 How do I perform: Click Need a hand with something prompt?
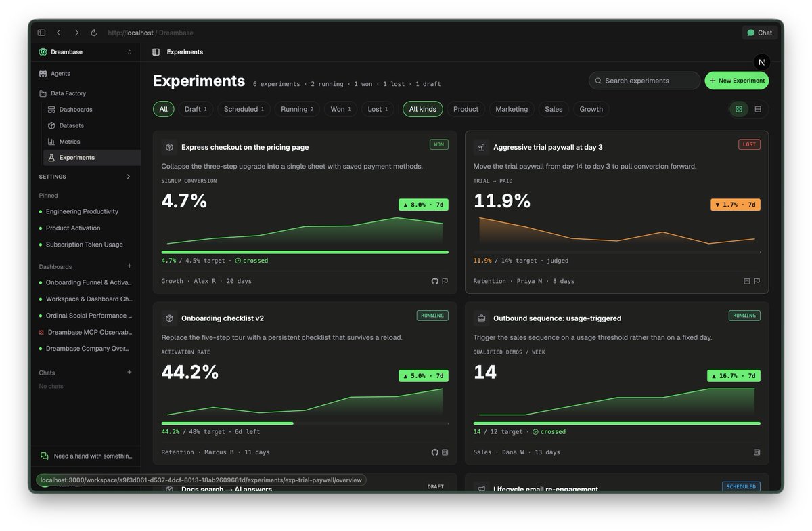85,456
